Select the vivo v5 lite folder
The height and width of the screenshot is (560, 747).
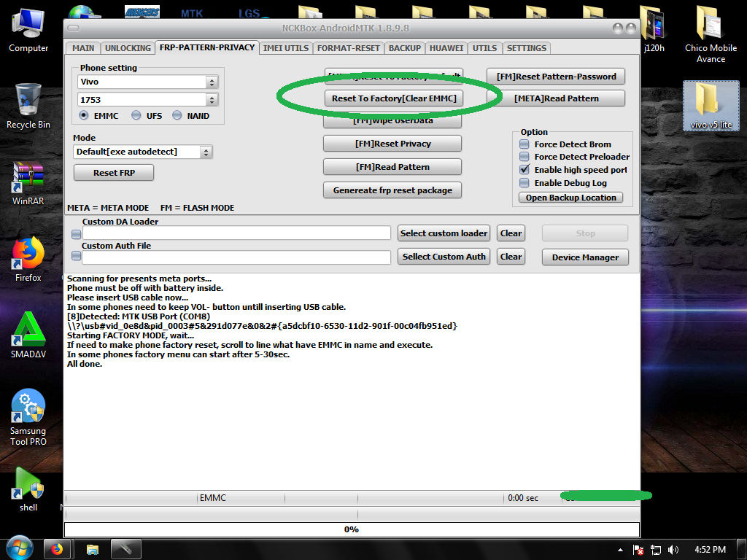click(x=711, y=106)
